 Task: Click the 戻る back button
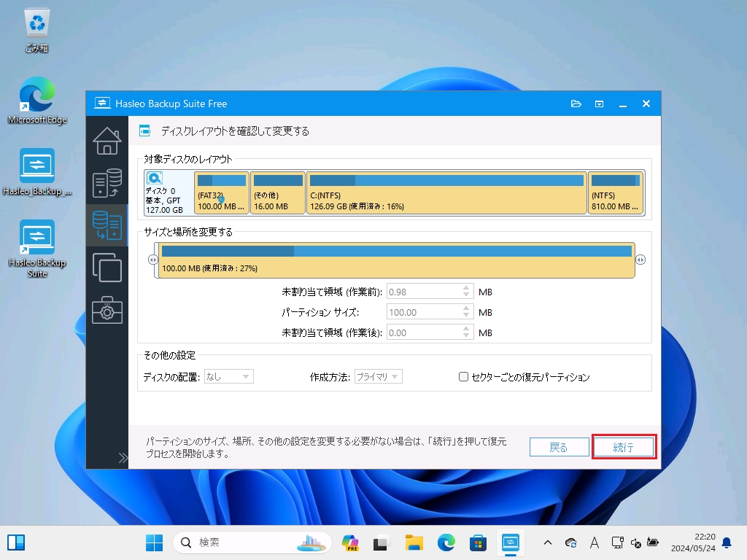(559, 447)
